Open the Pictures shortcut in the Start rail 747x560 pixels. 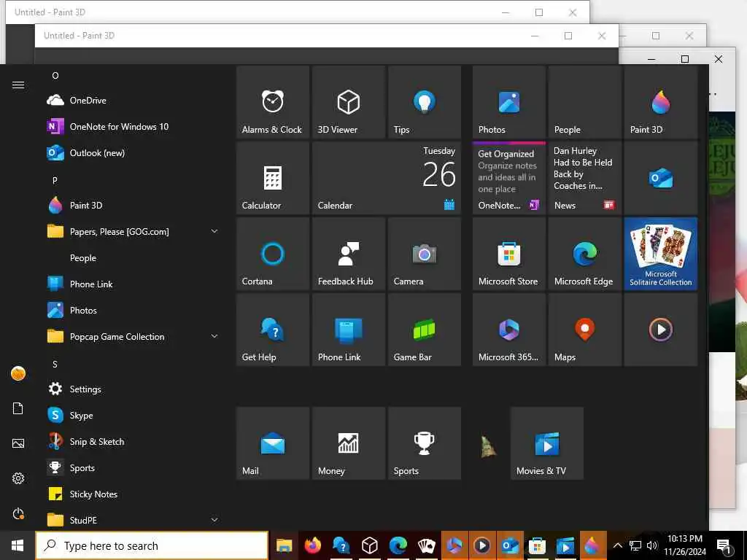pyautogui.click(x=18, y=443)
